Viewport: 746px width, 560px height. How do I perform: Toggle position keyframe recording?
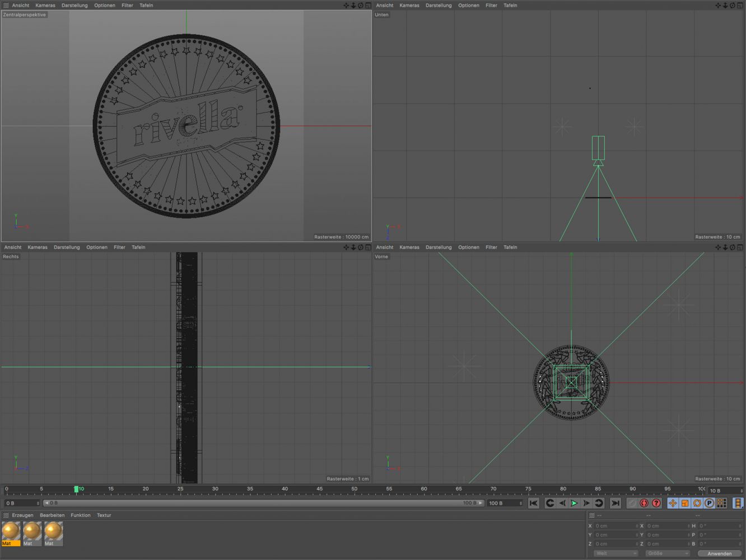(x=673, y=503)
